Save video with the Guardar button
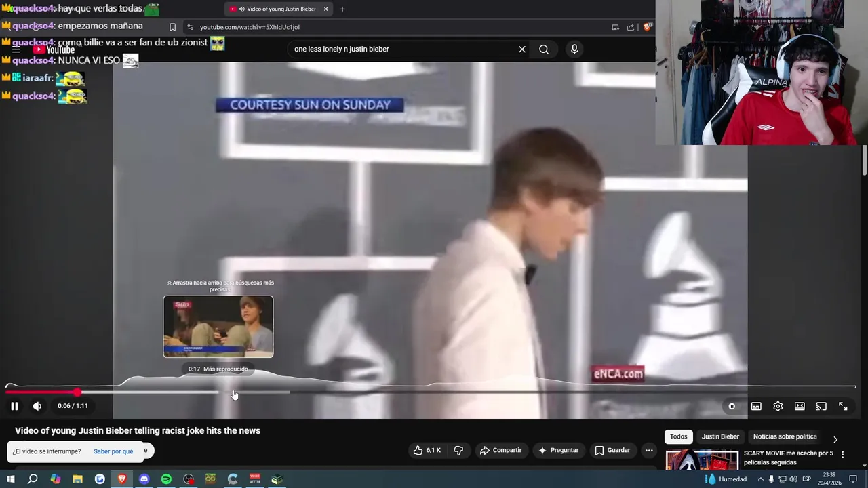868x488 pixels. (612, 450)
